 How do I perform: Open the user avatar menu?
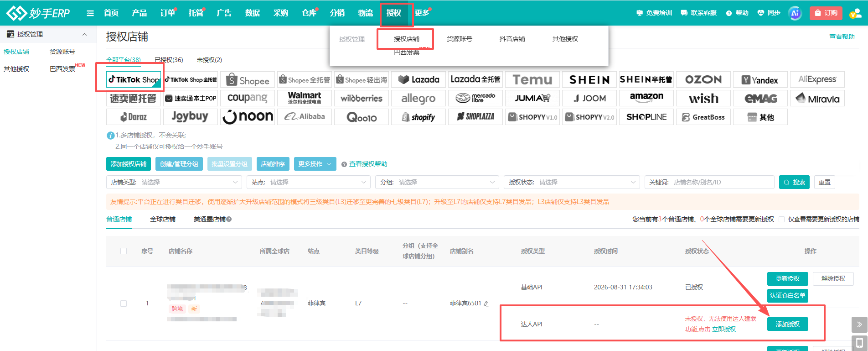(855, 13)
